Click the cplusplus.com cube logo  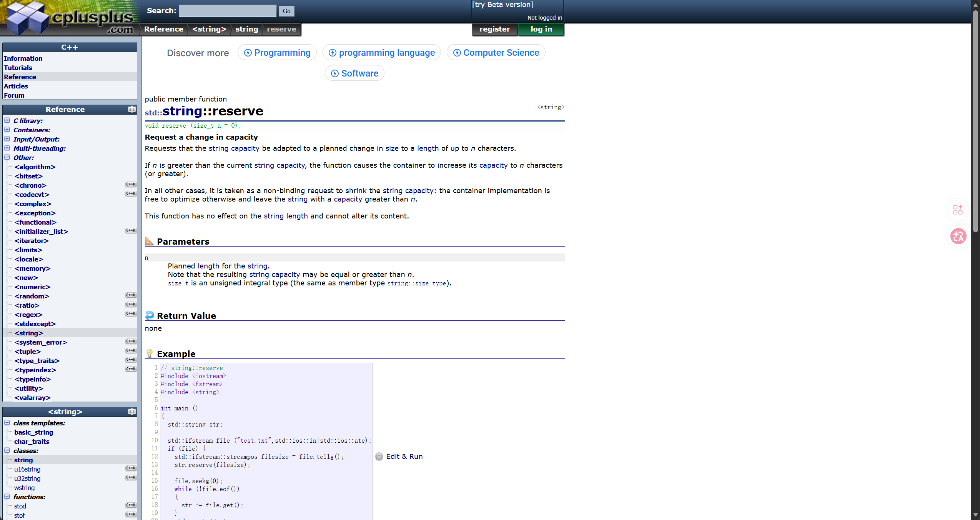point(27,18)
